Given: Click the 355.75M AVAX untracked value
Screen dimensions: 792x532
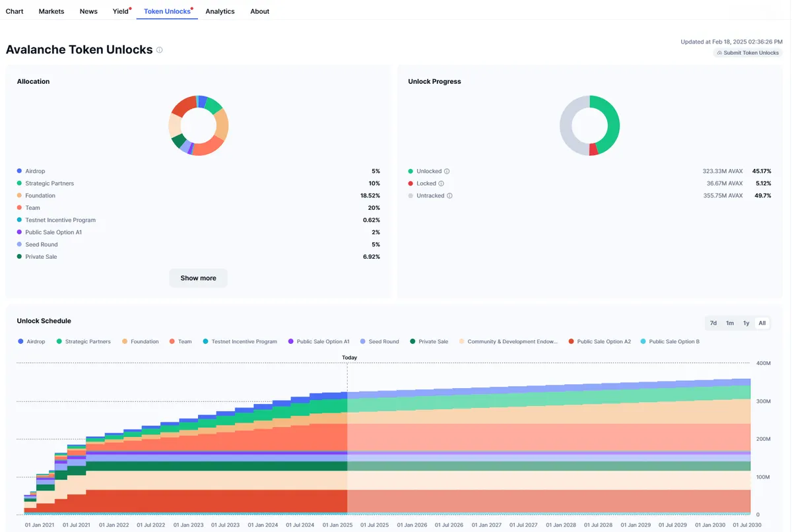Looking at the screenshot, I should click(x=723, y=195).
